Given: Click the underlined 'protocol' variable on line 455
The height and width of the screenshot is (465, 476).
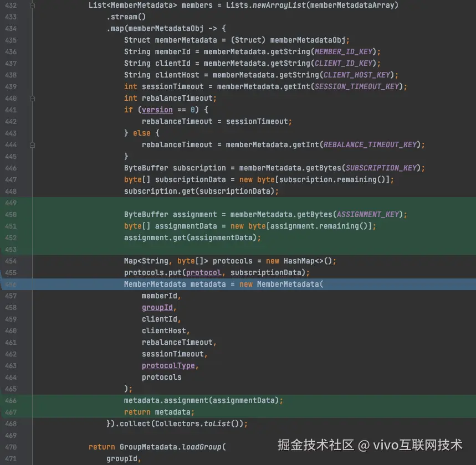Looking at the screenshot, I should click(204, 273).
